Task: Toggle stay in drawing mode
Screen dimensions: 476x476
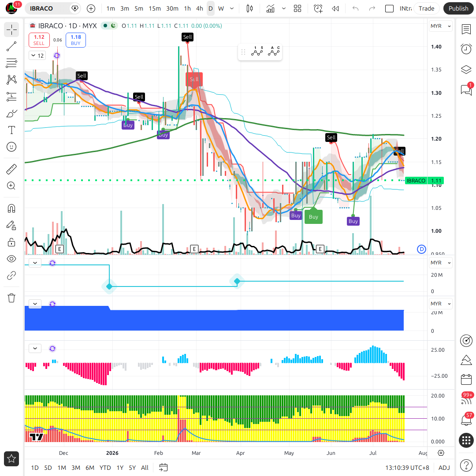Action: (11, 225)
